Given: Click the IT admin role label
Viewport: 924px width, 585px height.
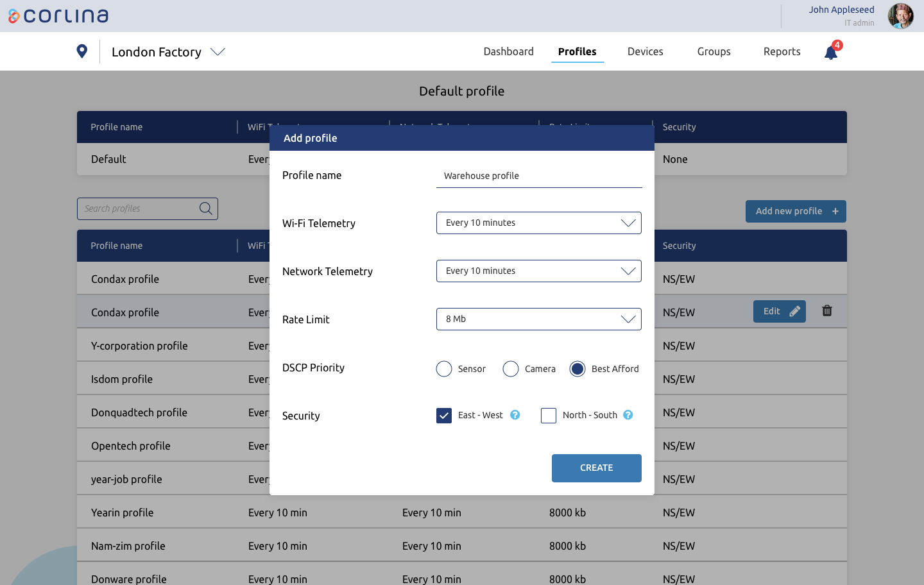Looking at the screenshot, I should pos(859,23).
